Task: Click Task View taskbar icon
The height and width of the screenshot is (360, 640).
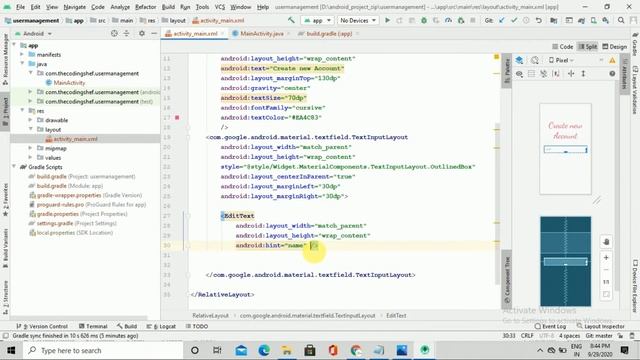Action: tap(217, 350)
